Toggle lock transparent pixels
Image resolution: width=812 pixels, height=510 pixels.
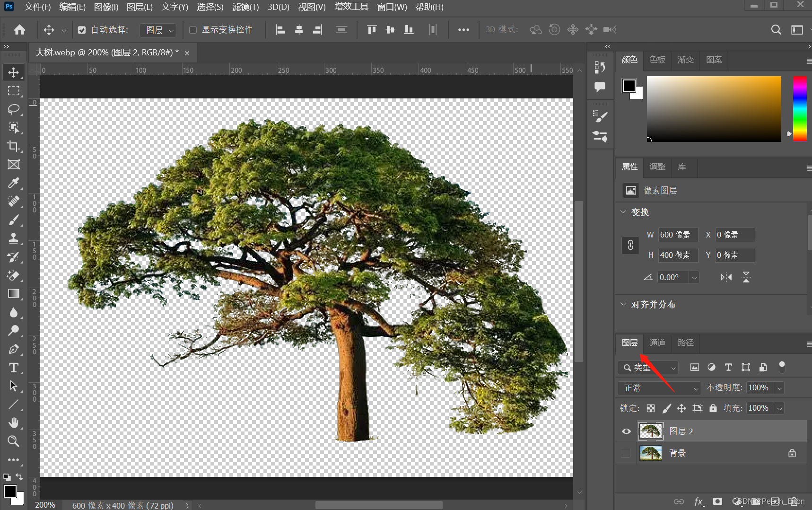[651, 408]
